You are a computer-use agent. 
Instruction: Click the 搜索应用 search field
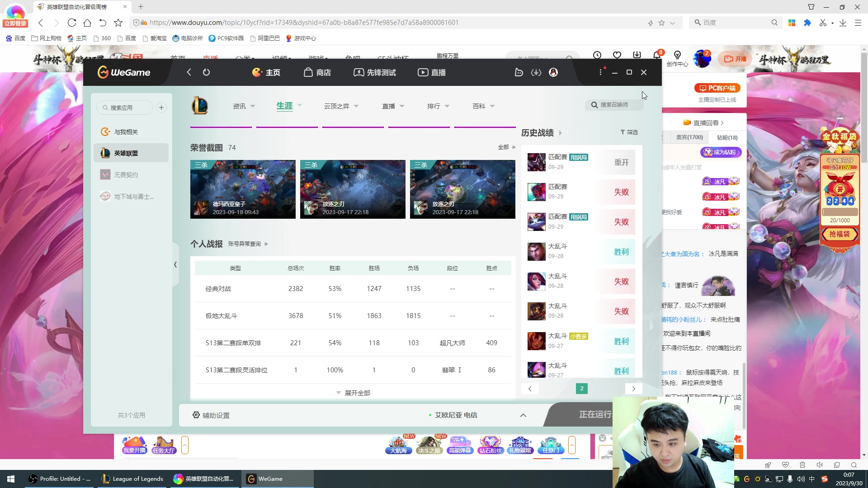point(125,108)
